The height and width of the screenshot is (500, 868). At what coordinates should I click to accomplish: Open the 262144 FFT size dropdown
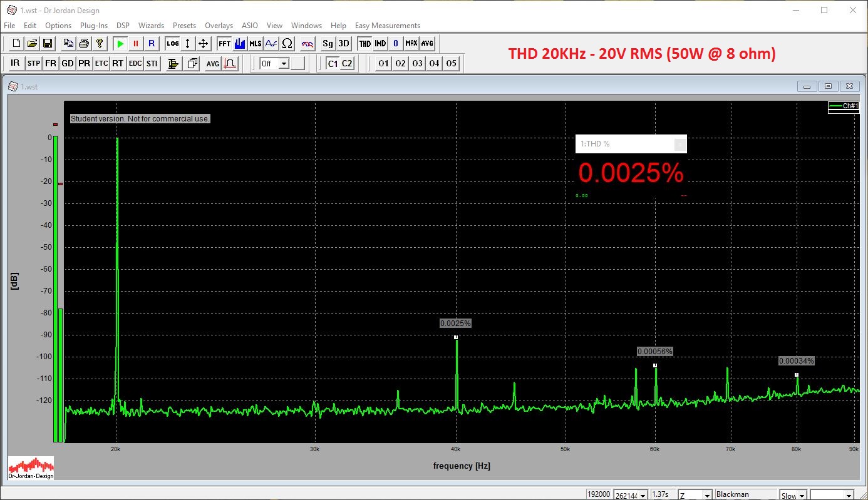tap(643, 495)
